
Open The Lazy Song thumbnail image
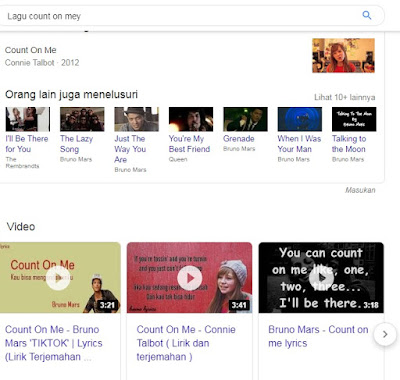click(x=82, y=119)
